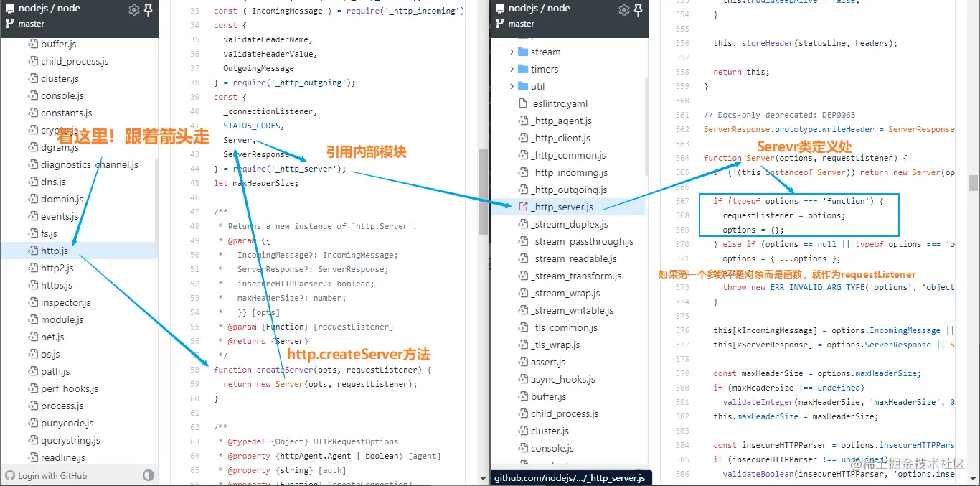Open the github.com _http_server.js path link
This screenshot has height=486, width=980.
(x=570, y=476)
